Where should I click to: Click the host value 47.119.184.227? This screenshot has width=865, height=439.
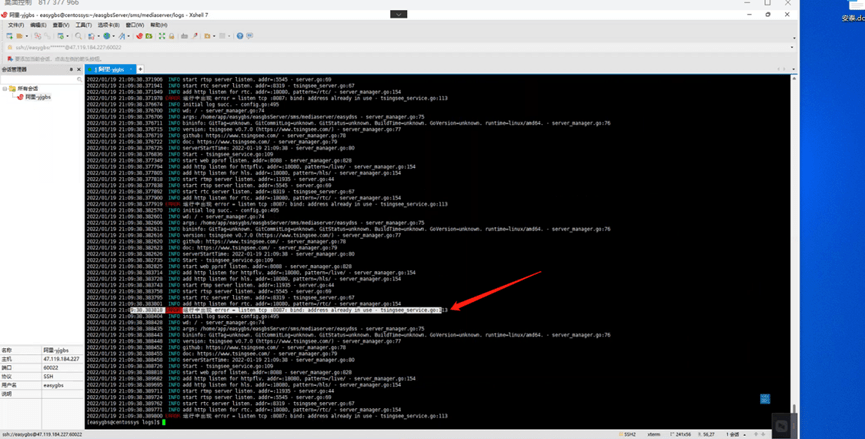tap(61, 359)
